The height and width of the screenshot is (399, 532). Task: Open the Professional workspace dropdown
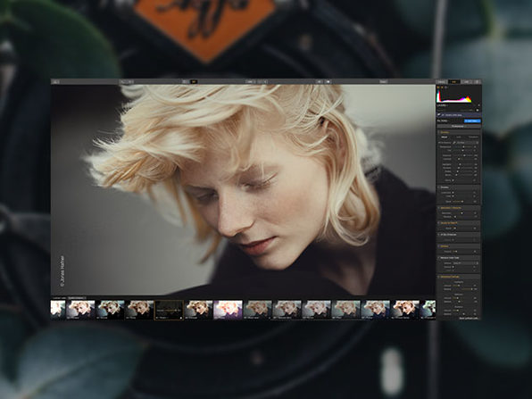pos(459,126)
